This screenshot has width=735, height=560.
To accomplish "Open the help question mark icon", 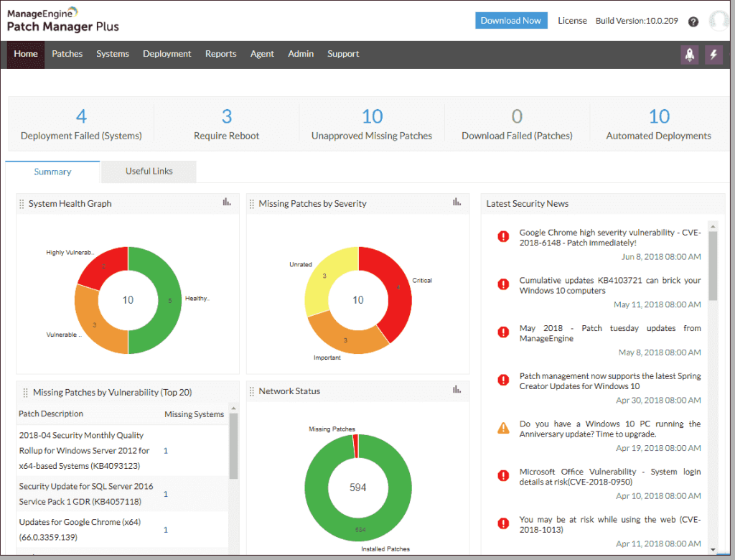I will point(693,22).
